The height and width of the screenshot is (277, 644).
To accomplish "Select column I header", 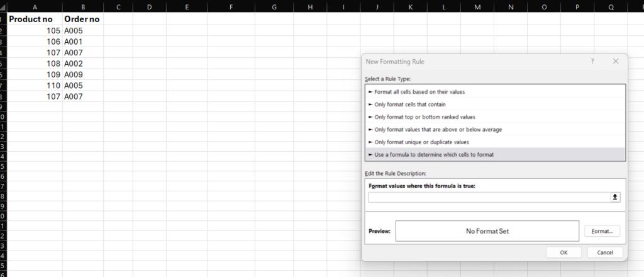I will [344, 6].
